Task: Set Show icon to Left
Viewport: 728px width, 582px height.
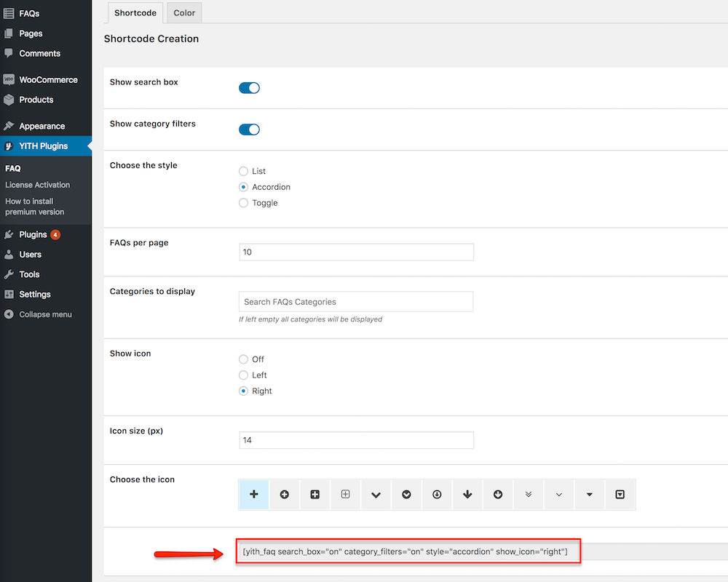Action: pyautogui.click(x=243, y=375)
